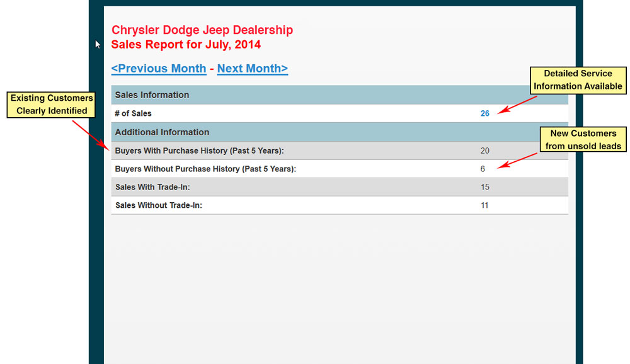Select the '# of Sales' row label
Image resolution: width=630 pixels, height=364 pixels.
133,113
